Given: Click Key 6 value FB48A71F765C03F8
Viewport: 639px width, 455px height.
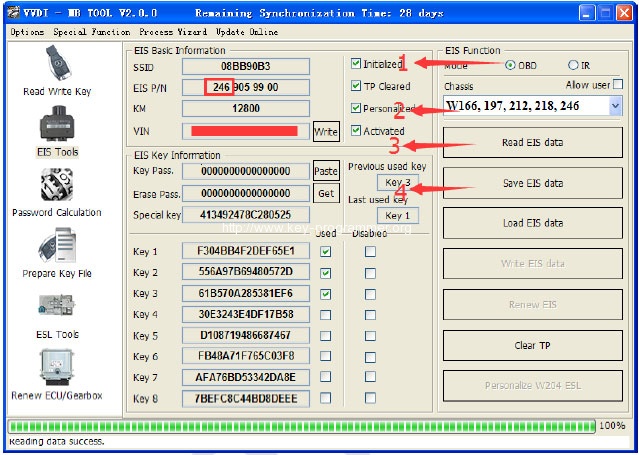Looking at the screenshot, I should point(246,356).
